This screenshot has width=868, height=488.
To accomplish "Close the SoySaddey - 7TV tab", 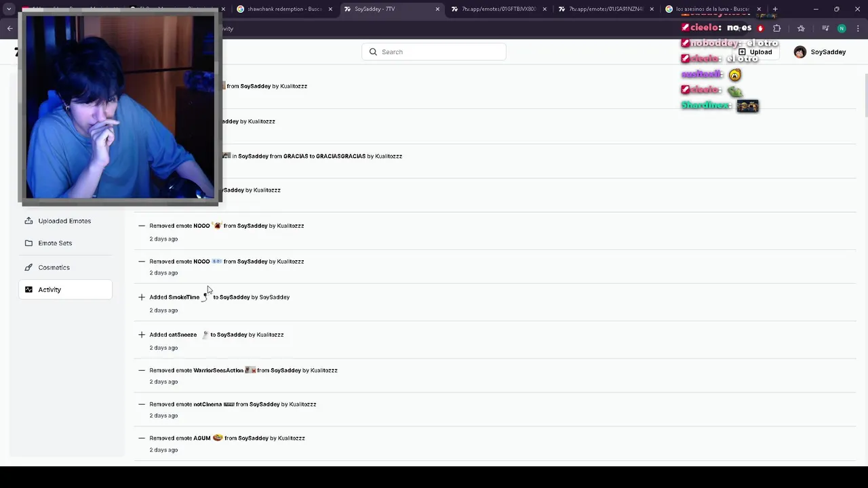I will point(437,9).
